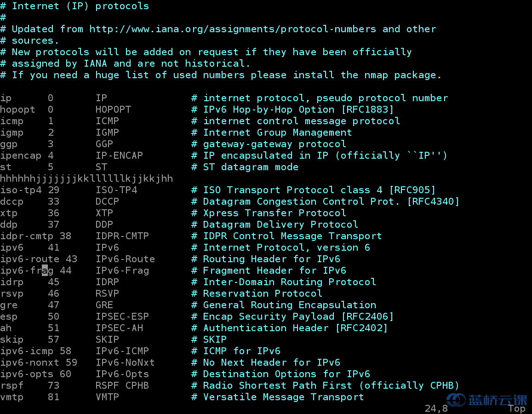The width and height of the screenshot is (532, 414).
Task: Click the 'hopopt' protocol name
Action: pyautogui.click(x=17, y=109)
